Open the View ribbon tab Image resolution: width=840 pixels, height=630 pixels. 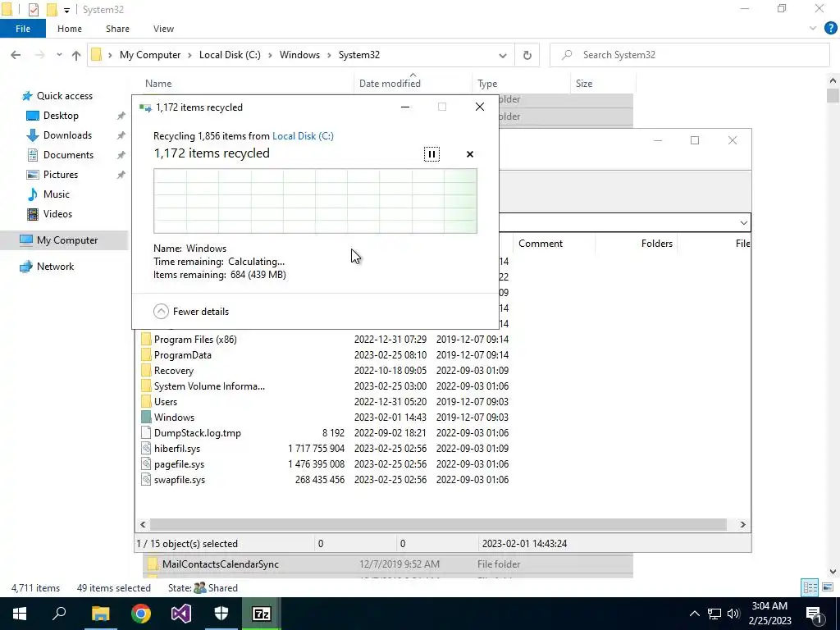pyautogui.click(x=163, y=29)
